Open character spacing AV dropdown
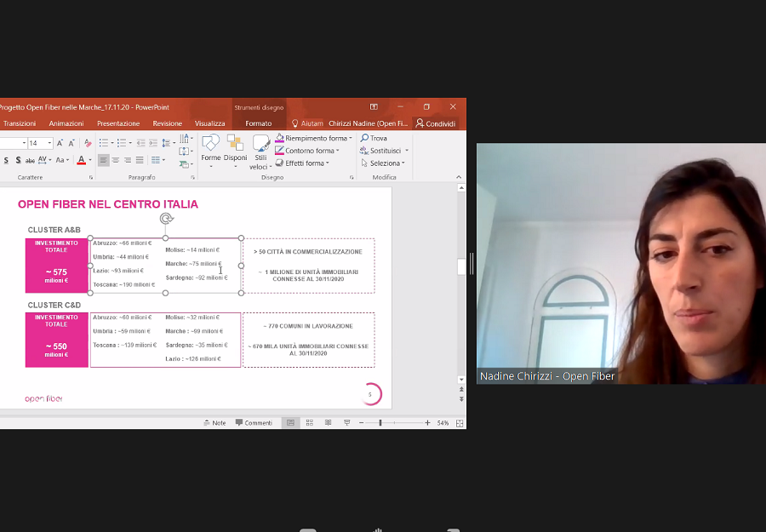This screenshot has width=766, height=532. tap(44, 160)
